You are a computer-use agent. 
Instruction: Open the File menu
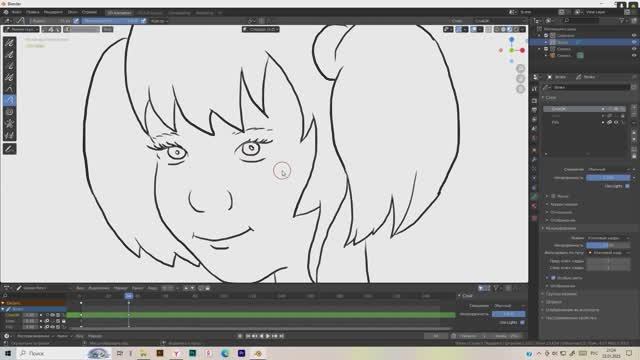click(x=16, y=12)
